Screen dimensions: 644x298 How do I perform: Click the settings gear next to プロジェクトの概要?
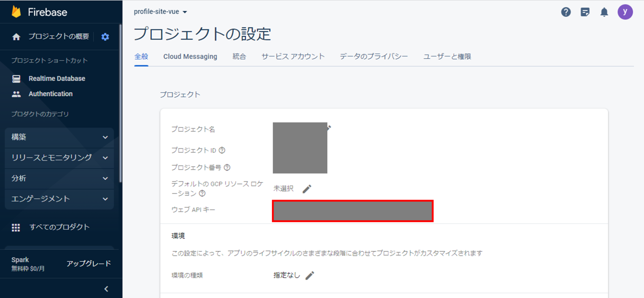click(105, 36)
